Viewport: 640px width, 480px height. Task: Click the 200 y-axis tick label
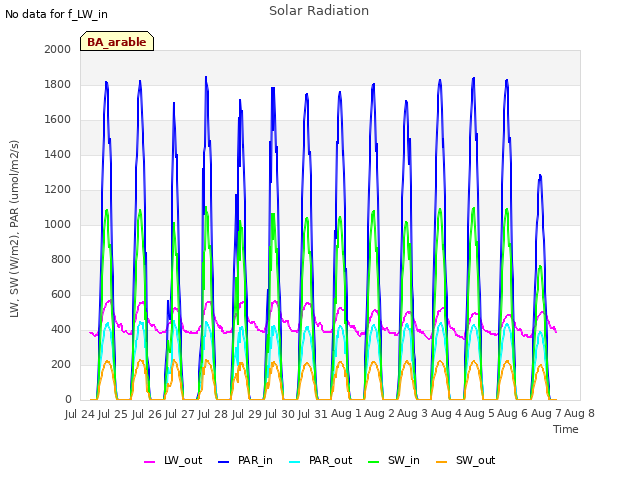61,364
